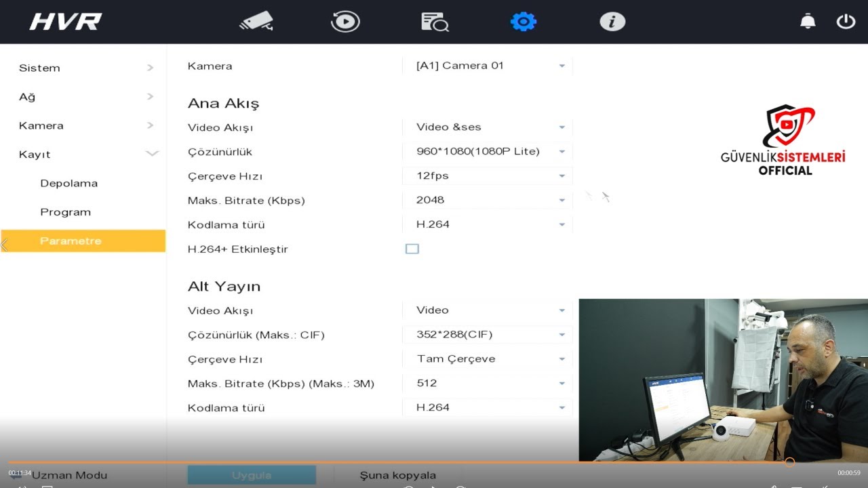
Task: Enable the H.264+ Etkinleştir checkbox
Action: [412, 249]
